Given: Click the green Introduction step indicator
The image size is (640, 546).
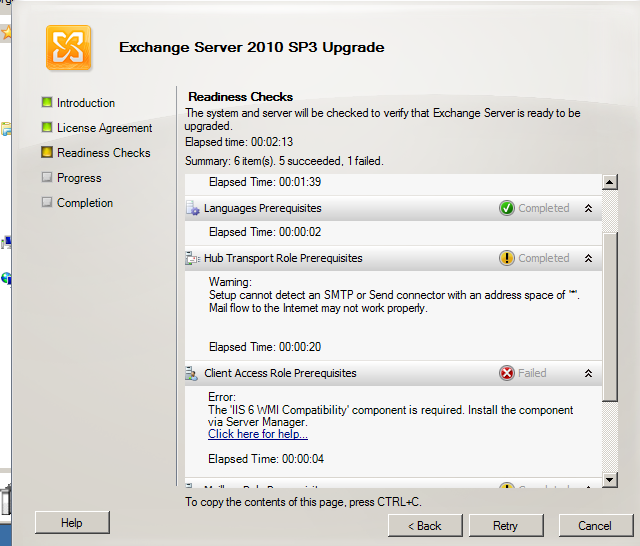Looking at the screenshot, I should [46, 103].
